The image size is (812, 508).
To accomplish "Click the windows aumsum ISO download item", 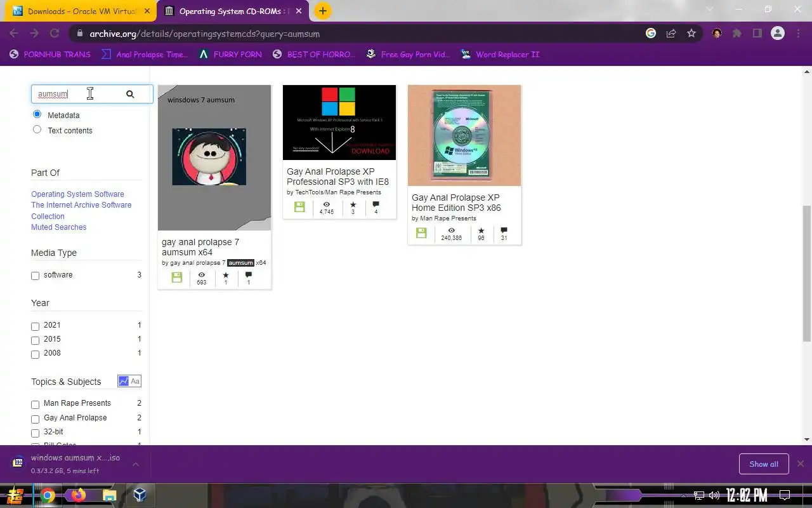I will 75,464.
